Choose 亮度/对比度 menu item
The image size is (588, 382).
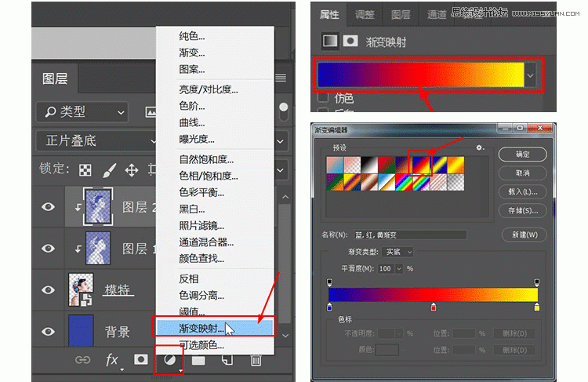click(x=209, y=89)
